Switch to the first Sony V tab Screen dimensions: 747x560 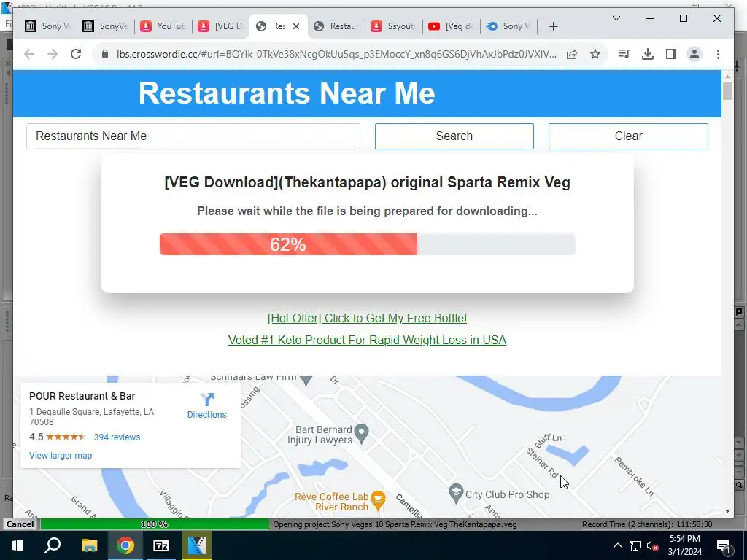click(x=47, y=26)
